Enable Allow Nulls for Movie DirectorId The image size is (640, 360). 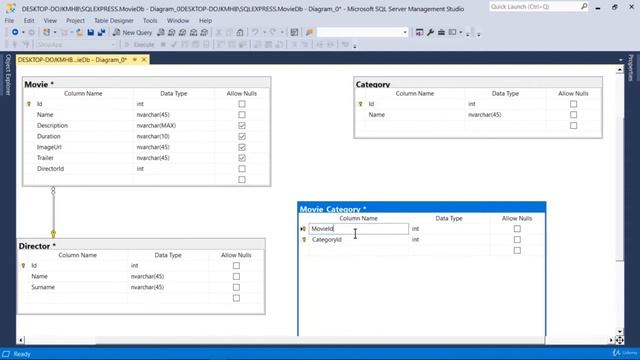tap(242, 169)
